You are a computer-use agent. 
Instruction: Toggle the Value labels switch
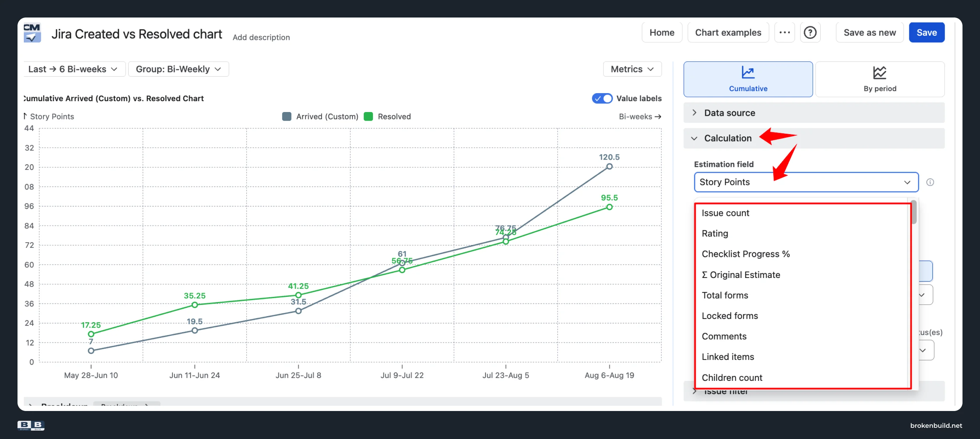click(602, 98)
